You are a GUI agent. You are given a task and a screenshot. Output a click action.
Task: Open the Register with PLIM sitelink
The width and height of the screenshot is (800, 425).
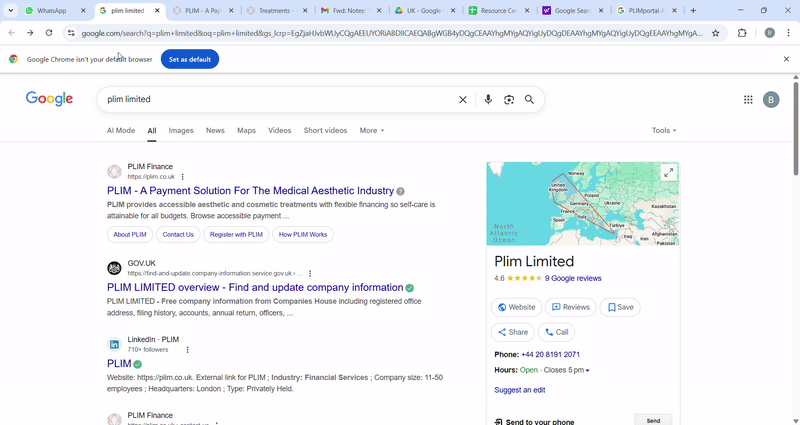236,235
